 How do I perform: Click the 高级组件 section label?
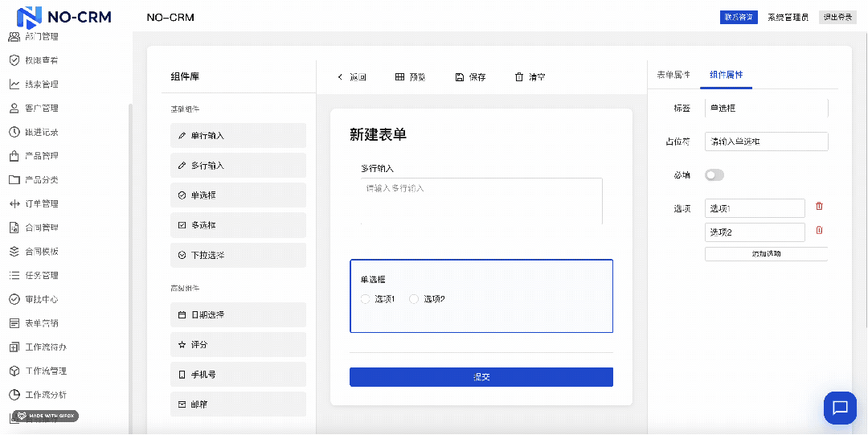(185, 288)
